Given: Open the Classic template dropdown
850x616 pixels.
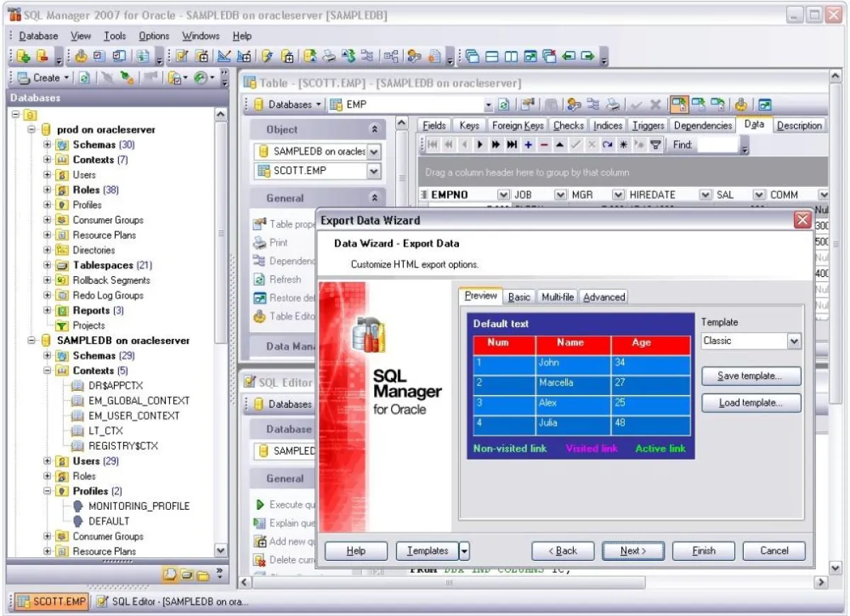Looking at the screenshot, I should 795,341.
